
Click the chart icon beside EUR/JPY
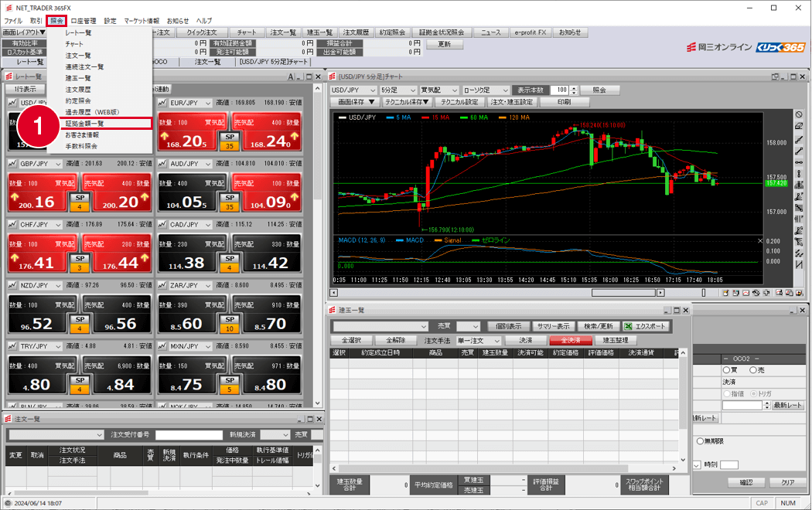[x=162, y=103]
